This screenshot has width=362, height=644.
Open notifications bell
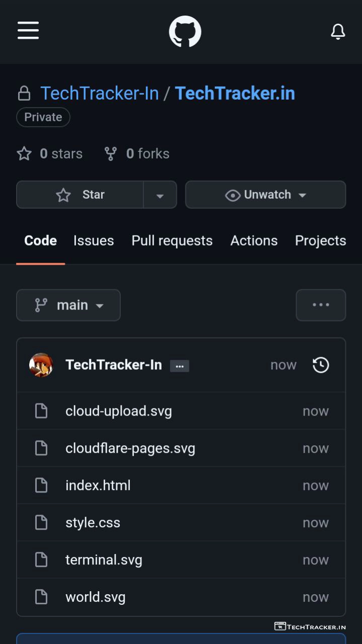tap(338, 32)
